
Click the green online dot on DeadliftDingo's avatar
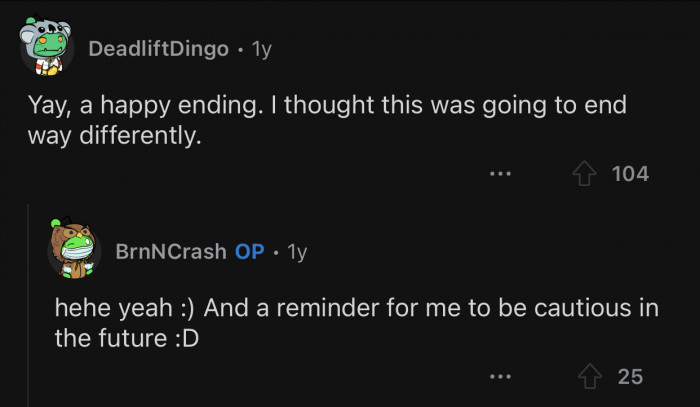point(30,21)
